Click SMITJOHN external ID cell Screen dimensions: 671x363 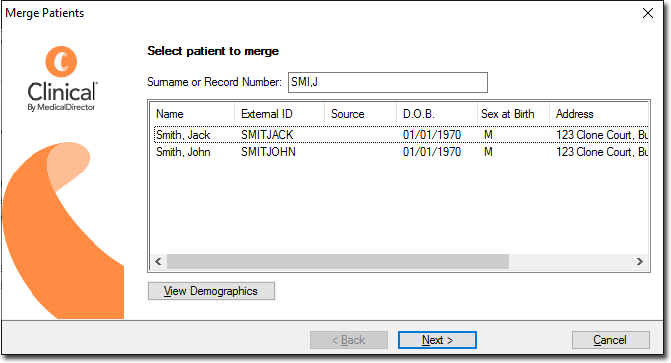click(x=268, y=152)
